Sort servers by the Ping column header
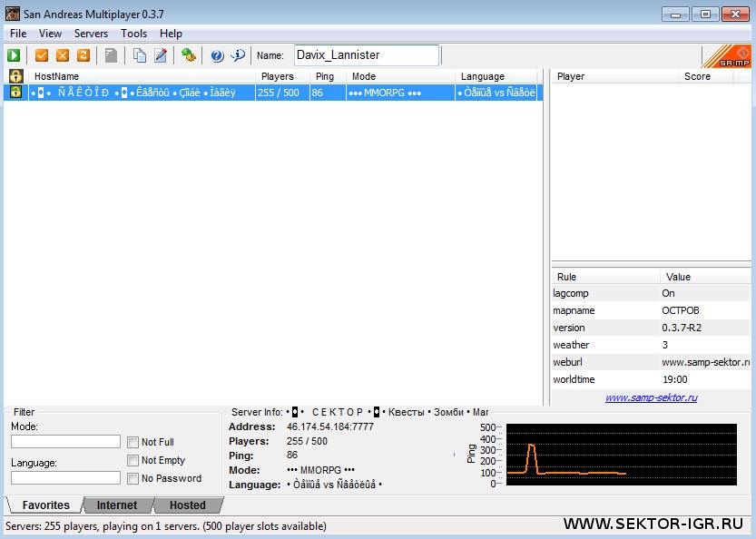This screenshot has width=756, height=539. [328, 76]
